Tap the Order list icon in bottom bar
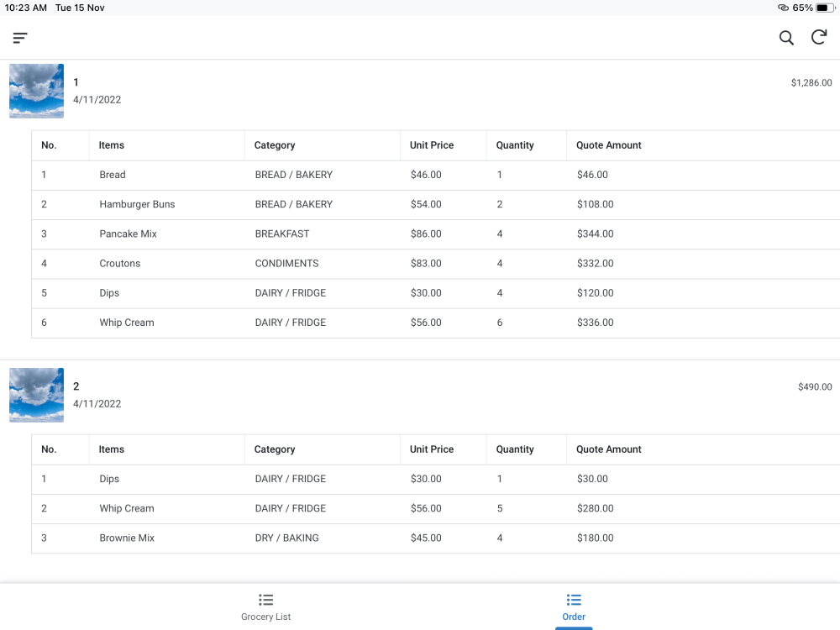The width and height of the screenshot is (840, 630). click(574, 600)
